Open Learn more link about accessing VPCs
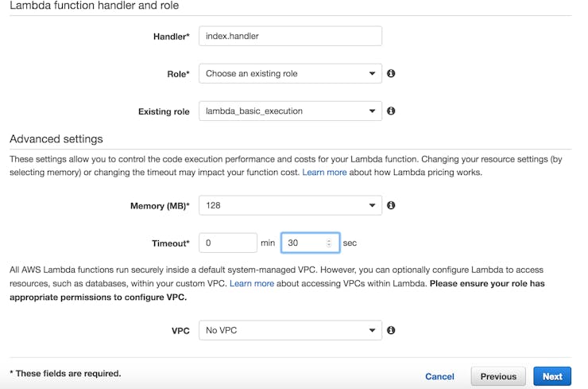 (252, 283)
